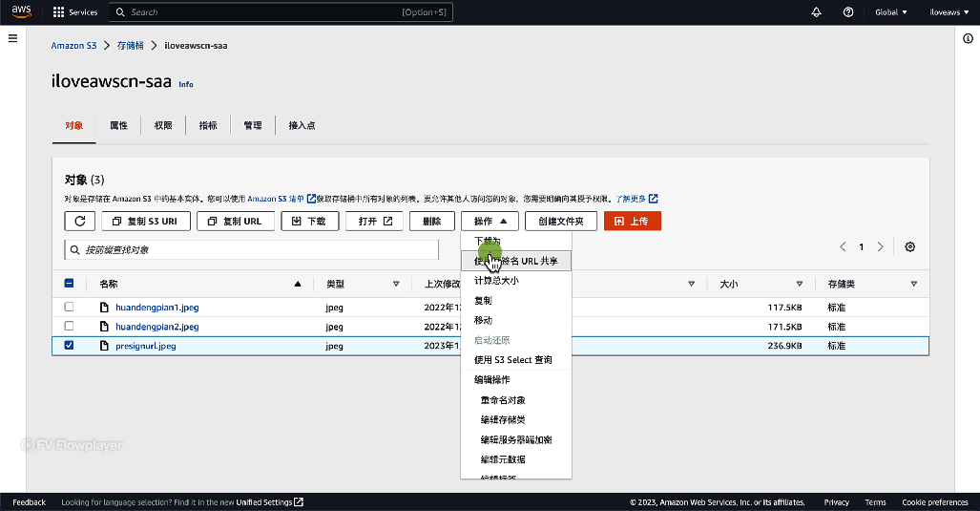Focus the 按前缀查找对象 filter field
This screenshot has width=980, height=511.
coord(251,249)
